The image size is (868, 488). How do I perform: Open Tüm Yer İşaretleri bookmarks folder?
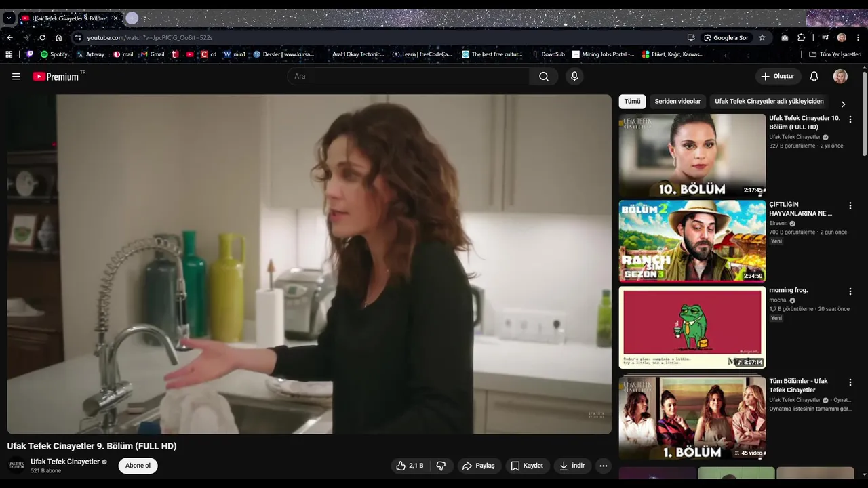(835, 54)
